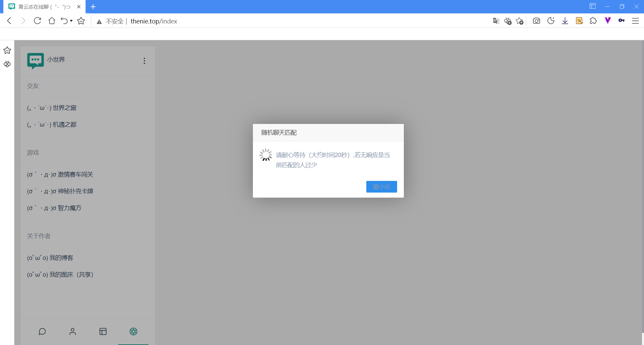Open the password key icon
Screen dimensions: 644x345
622,20
